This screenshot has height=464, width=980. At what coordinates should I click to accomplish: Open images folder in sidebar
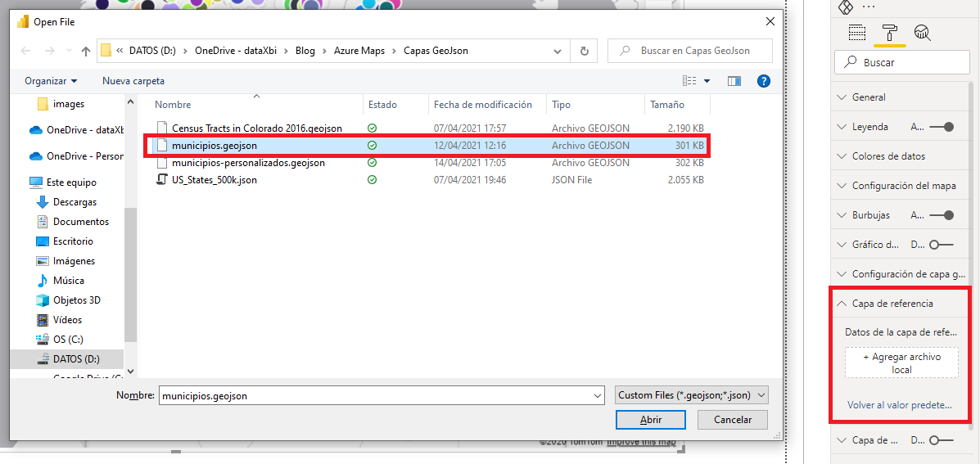68,104
